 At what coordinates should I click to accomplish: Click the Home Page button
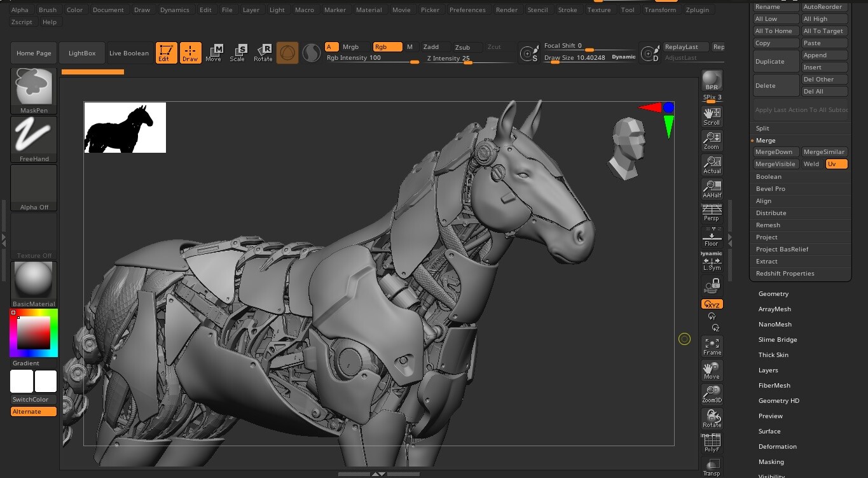[x=34, y=53]
